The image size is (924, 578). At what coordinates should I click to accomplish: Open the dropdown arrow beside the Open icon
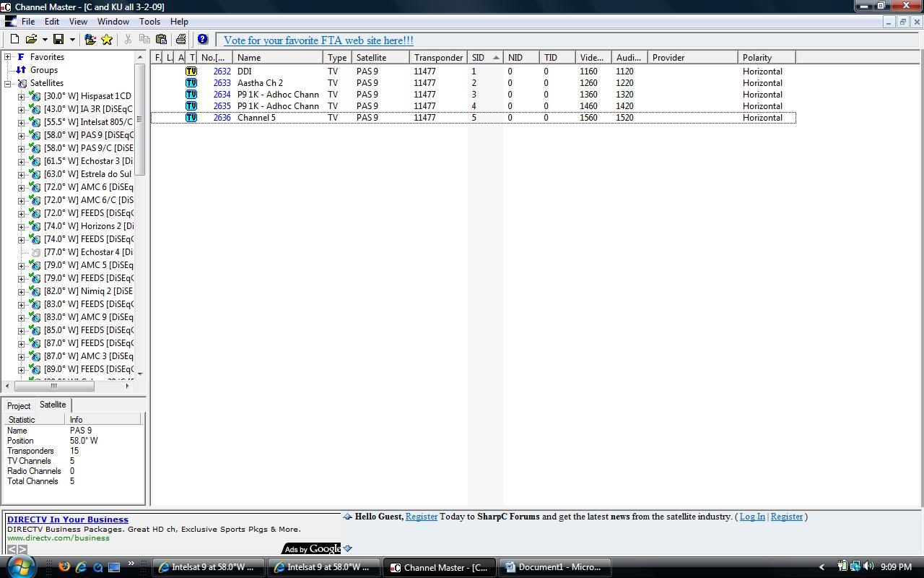pos(45,40)
